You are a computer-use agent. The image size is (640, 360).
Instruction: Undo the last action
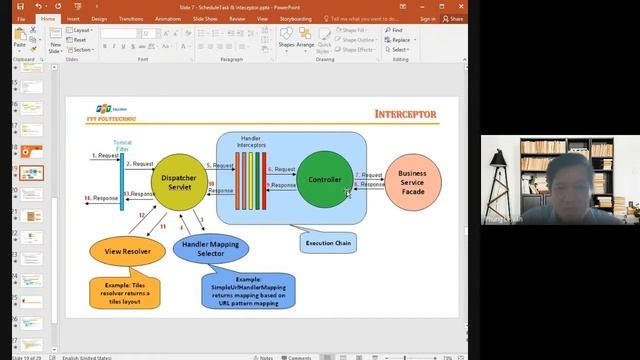click(38, 7)
